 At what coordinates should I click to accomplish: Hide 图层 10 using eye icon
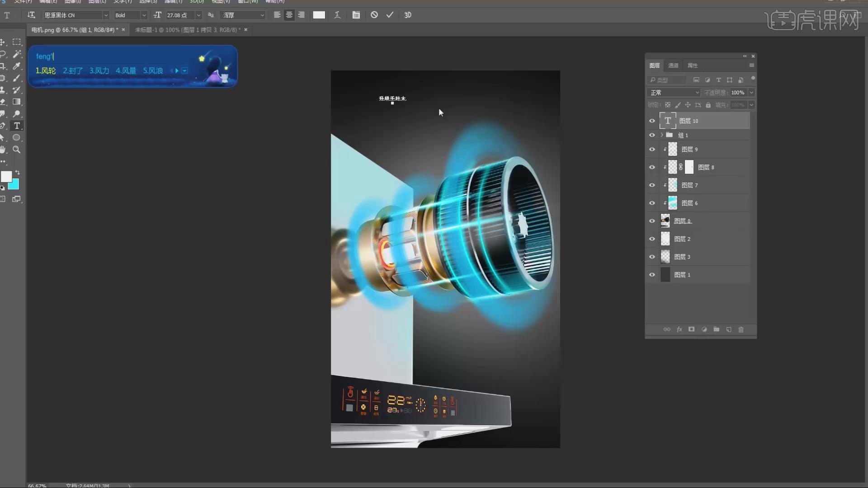click(x=652, y=121)
